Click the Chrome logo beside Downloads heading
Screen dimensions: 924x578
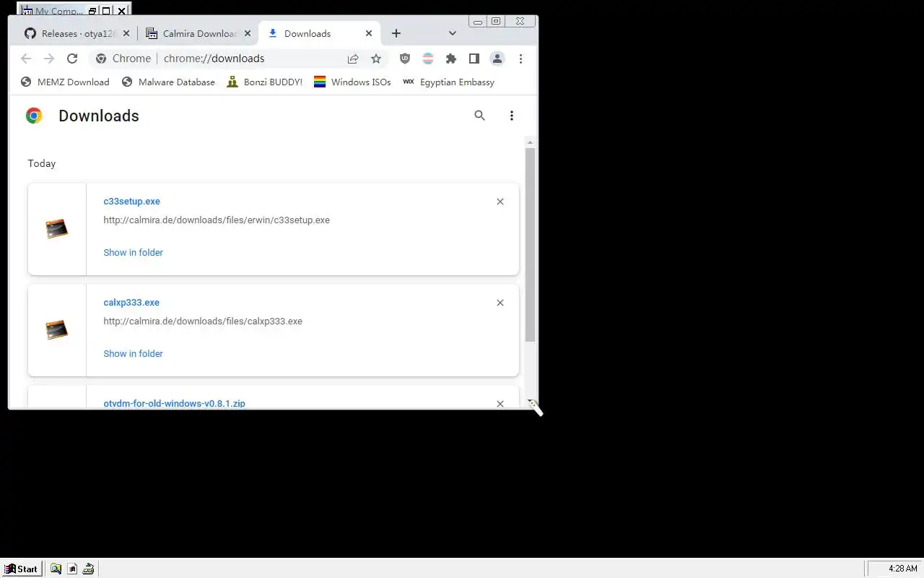[34, 116]
